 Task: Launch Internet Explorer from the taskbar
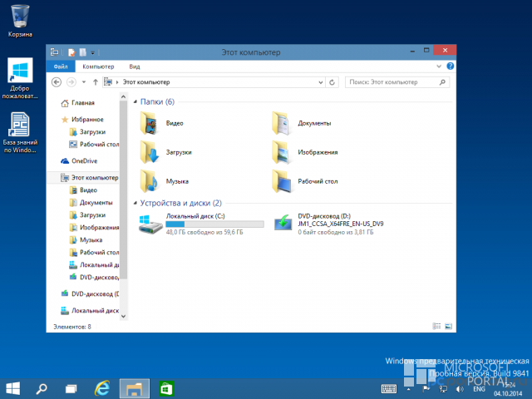click(x=102, y=388)
